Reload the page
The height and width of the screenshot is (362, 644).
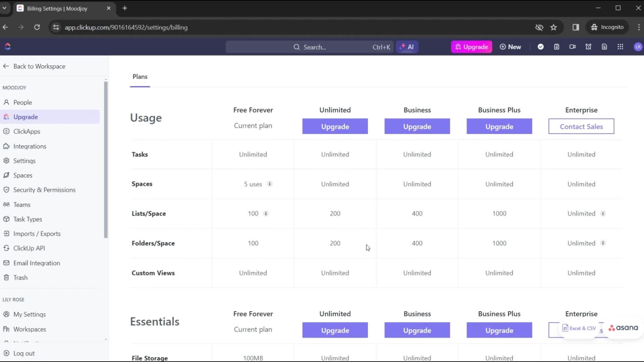coord(37,27)
